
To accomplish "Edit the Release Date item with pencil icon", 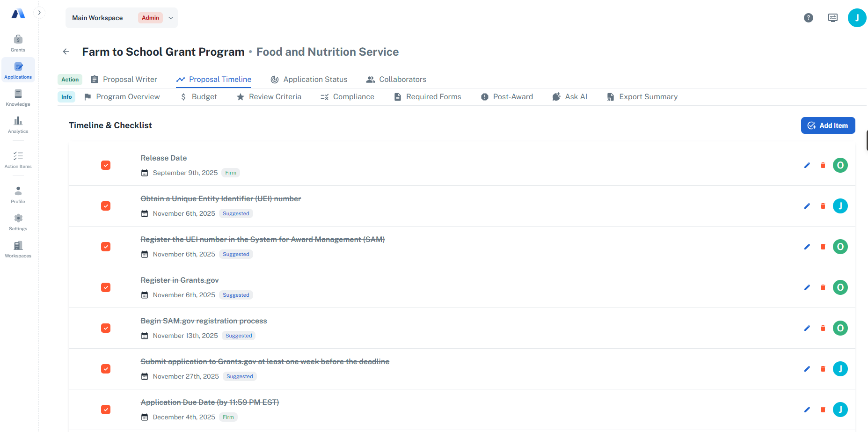I will tap(807, 165).
